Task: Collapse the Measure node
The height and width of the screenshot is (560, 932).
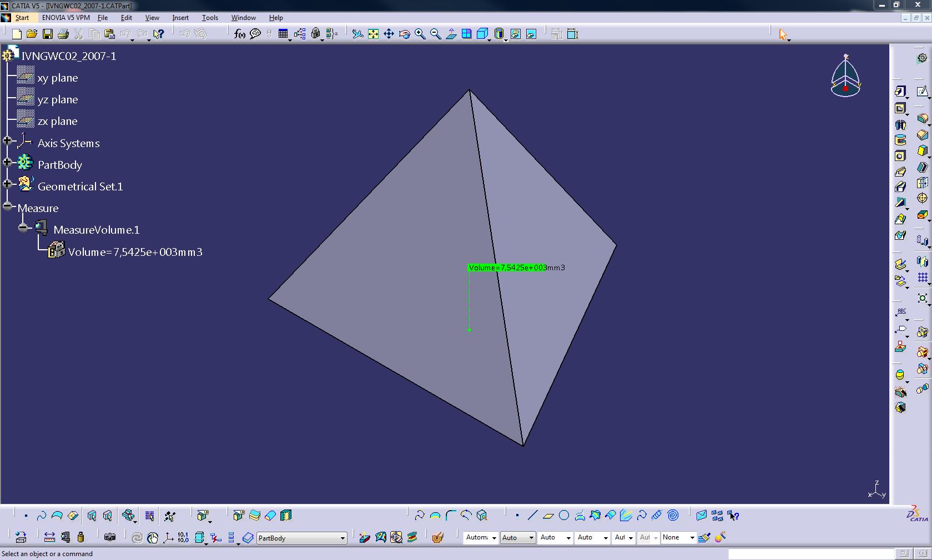Action: 7,206
